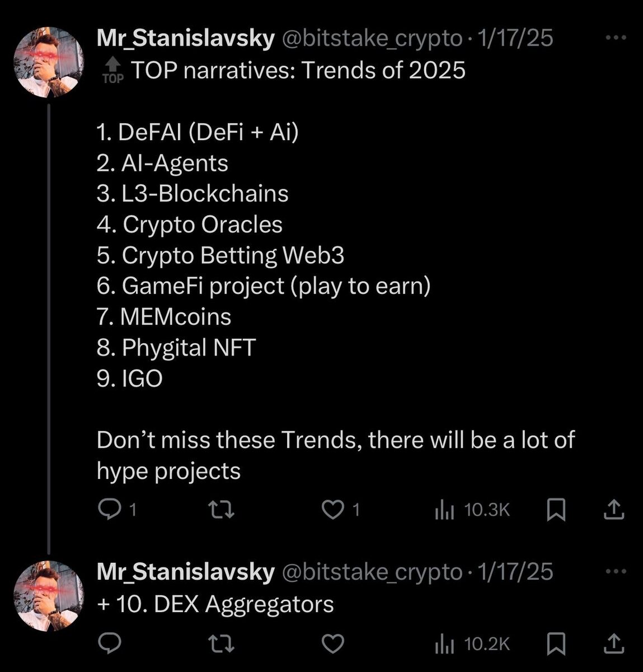
Task: Share the first tweet via upload icon
Action: click(x=614, y=508)
